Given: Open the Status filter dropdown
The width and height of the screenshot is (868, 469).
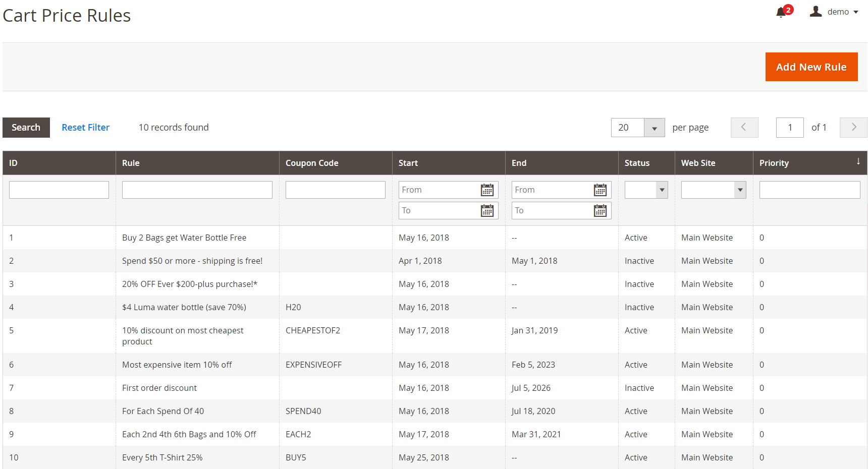Looking at the screenshot, I should pos(646,190).
